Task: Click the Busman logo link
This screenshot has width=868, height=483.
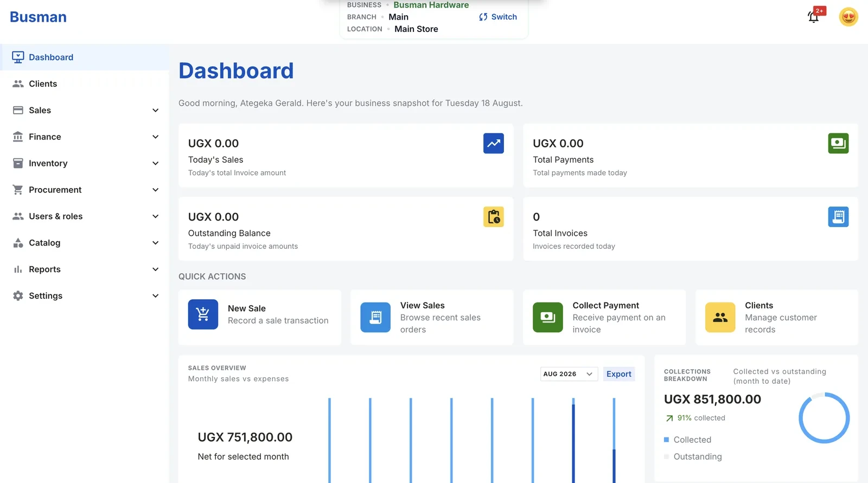Action: (38, 17)
